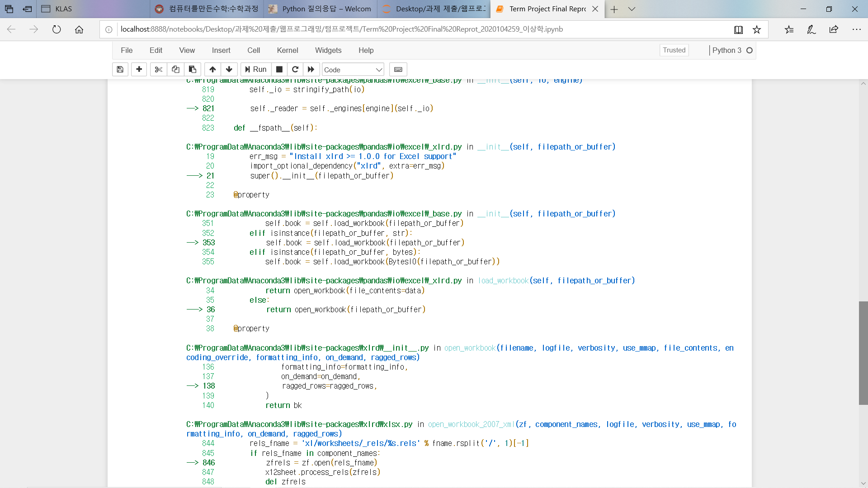
Task: Interrupt the kernel with the stop icon
Action: [x=279, y=70]
